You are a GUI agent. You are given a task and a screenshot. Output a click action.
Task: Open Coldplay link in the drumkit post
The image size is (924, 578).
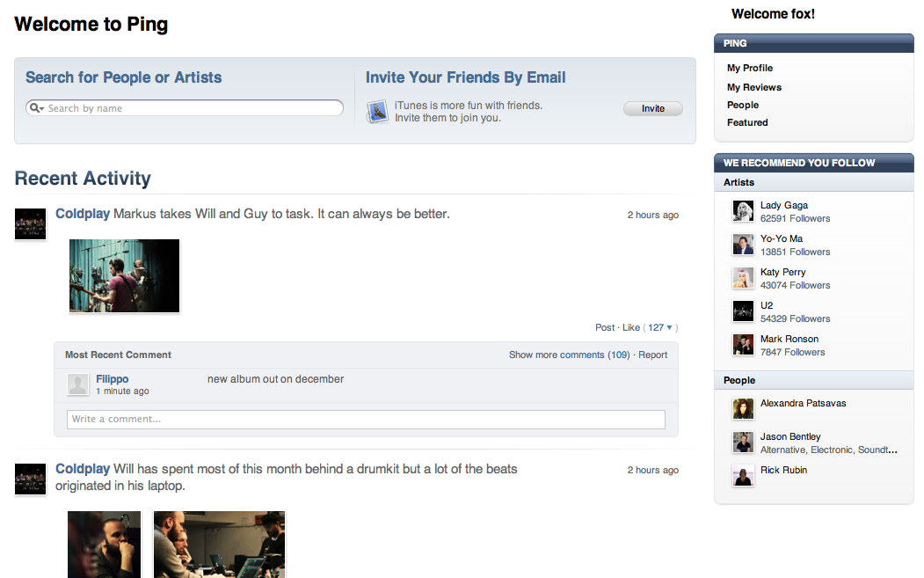pyautogui.click(x=83, y=469)
